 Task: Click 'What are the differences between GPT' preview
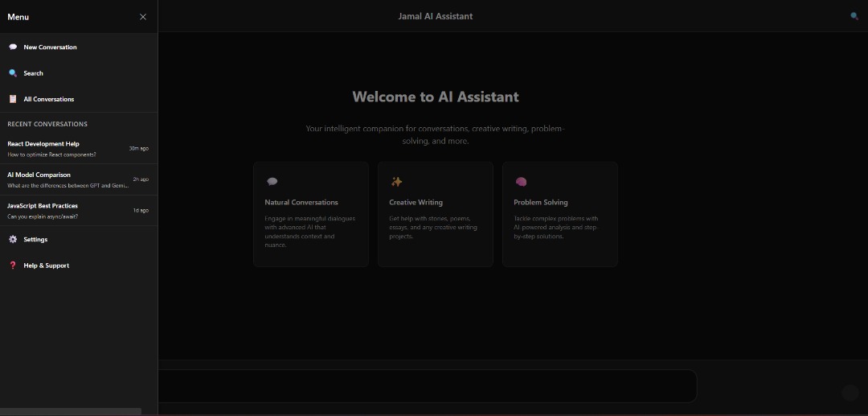pos(68,186)
